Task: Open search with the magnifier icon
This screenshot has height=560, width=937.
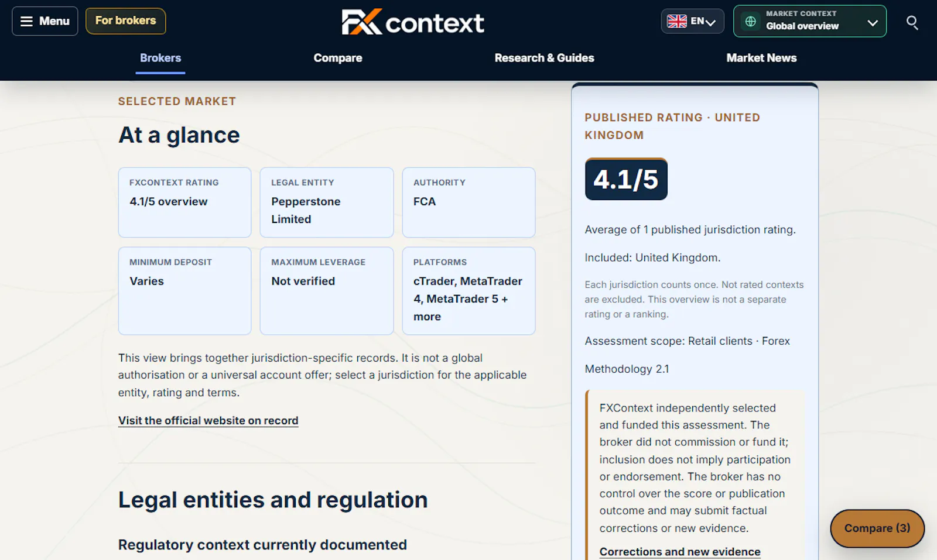Action: click(912, 22)
